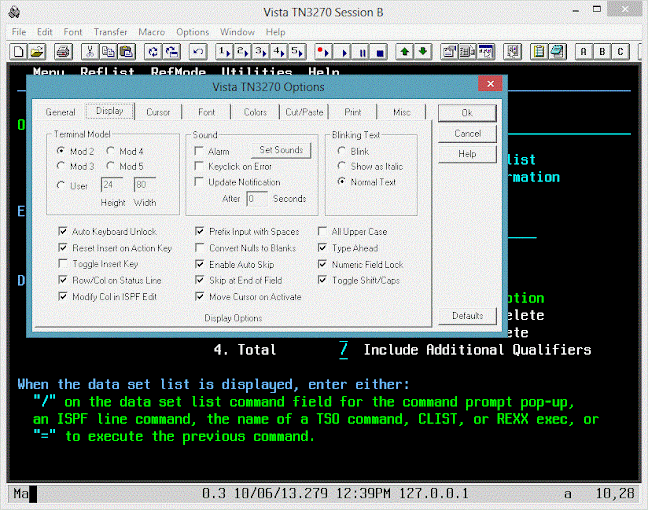Viewport: 648px width, 510px height.
Task: Click the Cancel button
Action: pyautogui.click(x=467, y=133)
